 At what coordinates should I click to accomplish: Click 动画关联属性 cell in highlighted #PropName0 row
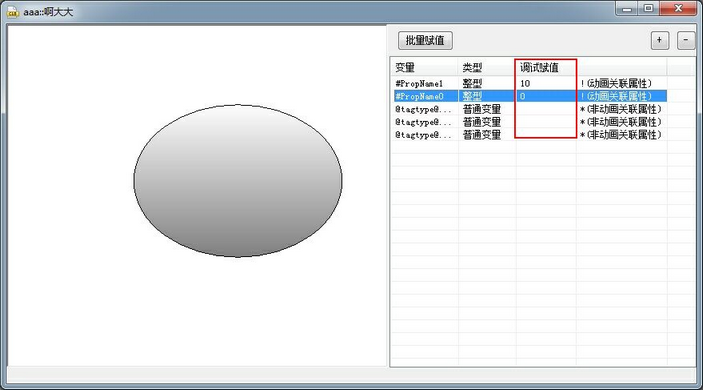(x=621, y=96)
